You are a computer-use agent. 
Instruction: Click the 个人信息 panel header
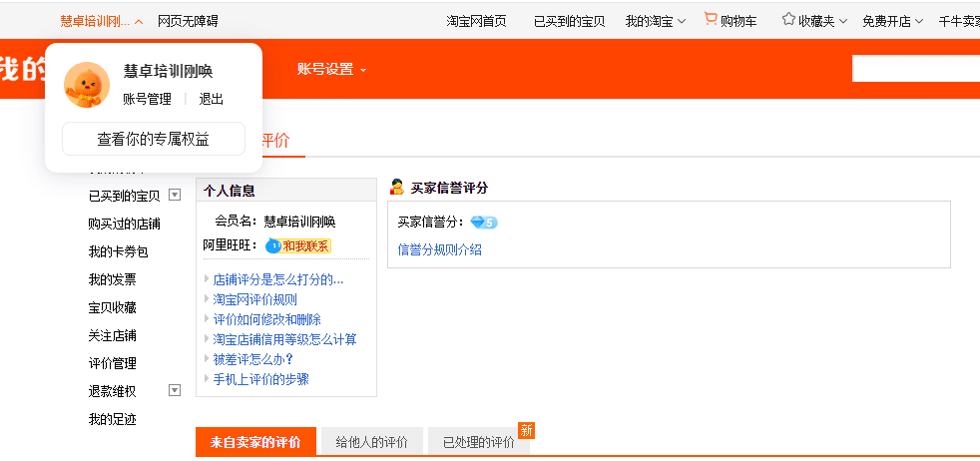(x=286, y=191)
